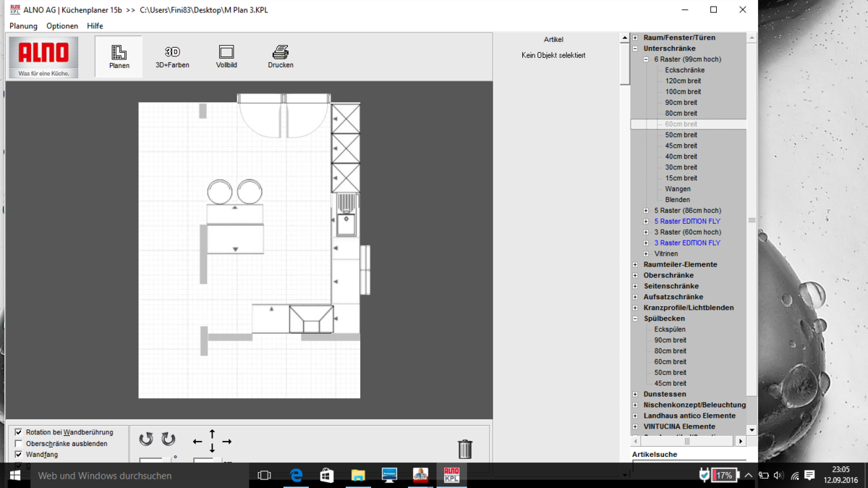Enable Oberschränke ausblenden checkbox
868x488 pixels.
[x=19, y=444]
